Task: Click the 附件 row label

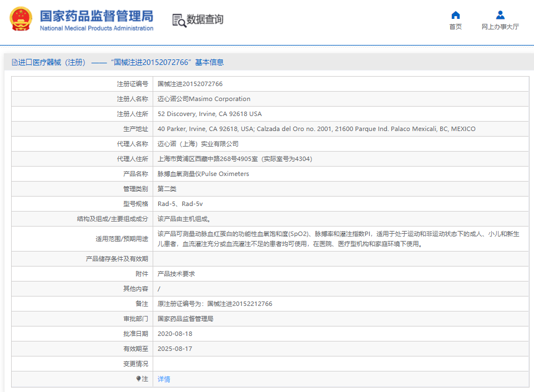Action: coord(142,274)
